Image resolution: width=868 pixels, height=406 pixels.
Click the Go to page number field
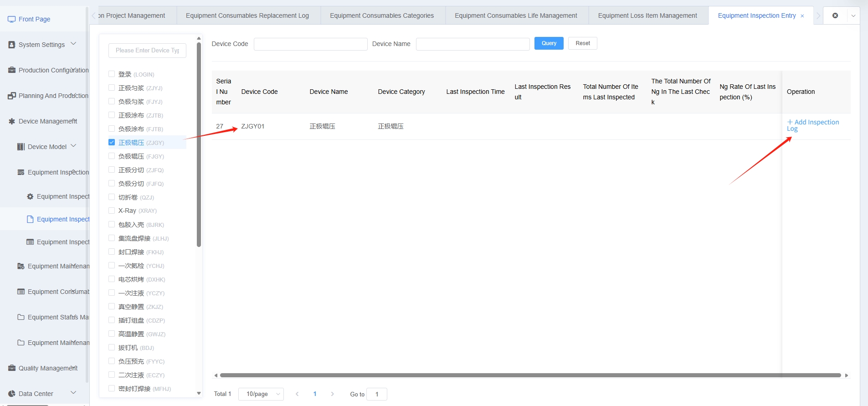[377, 394]
